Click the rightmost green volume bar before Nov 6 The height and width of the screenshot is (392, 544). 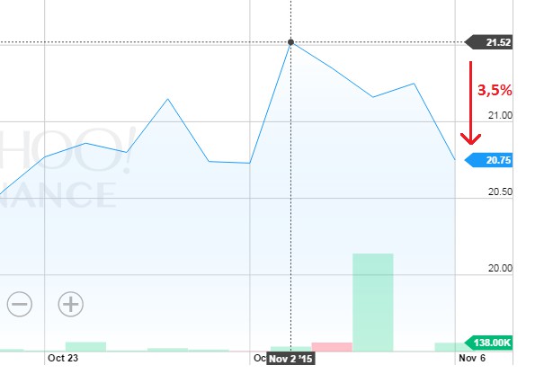click(x=450, y=347)
